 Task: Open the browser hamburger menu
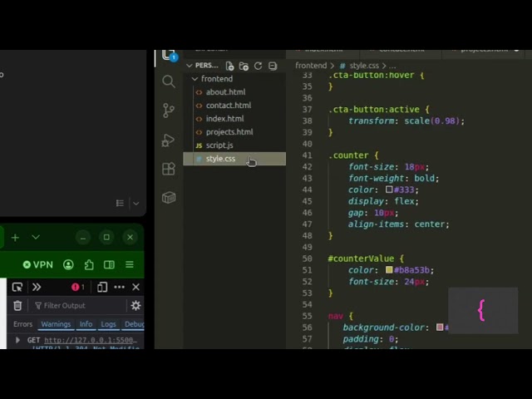pyautogui.click(x=130, y=264)
